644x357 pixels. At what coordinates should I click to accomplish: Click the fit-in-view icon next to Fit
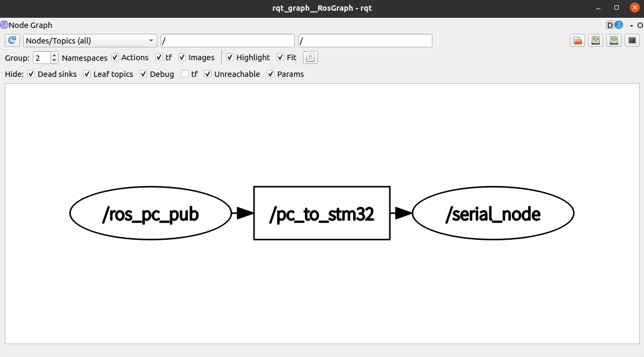[x=310, y=58]
